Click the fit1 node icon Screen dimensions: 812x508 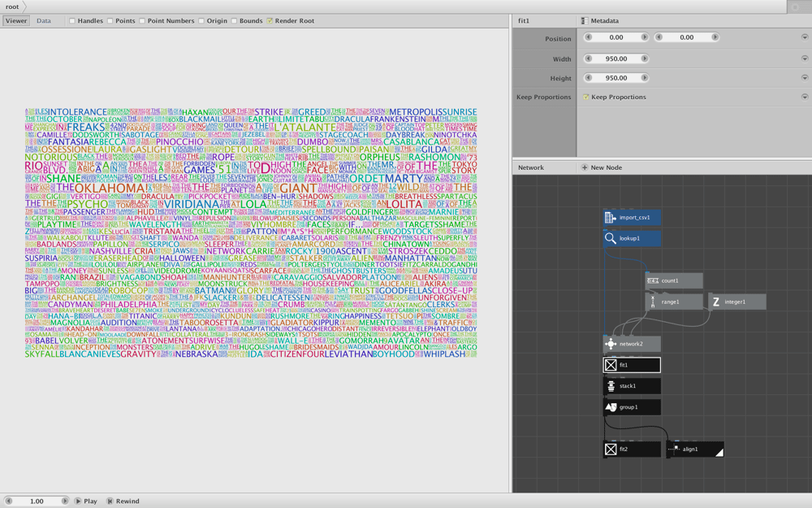pos(611,365)
